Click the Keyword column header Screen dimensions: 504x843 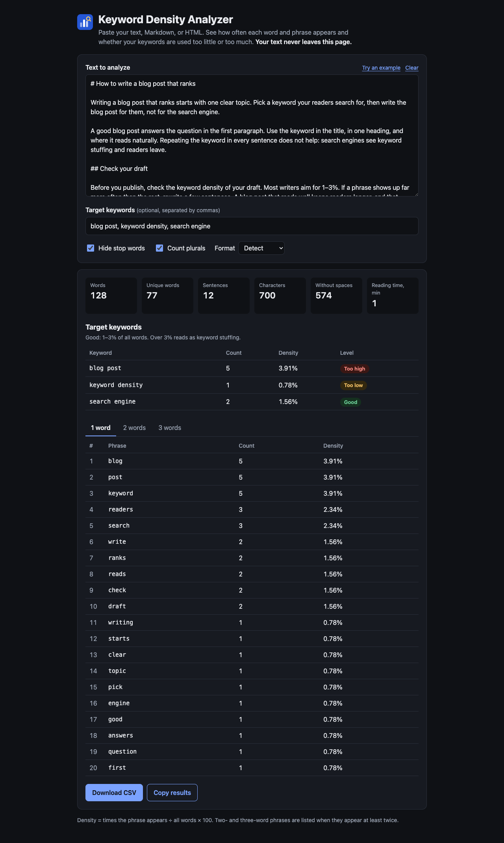coord(100,353)
